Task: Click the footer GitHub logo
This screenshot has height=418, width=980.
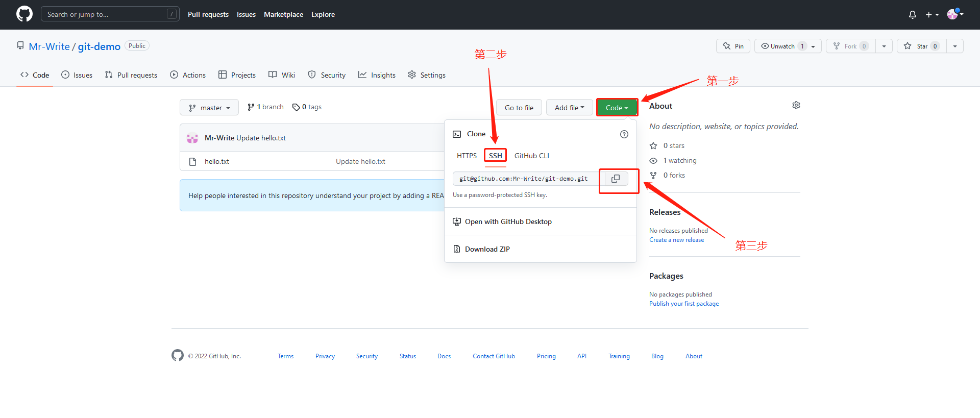Action: (x=178, y=355)
